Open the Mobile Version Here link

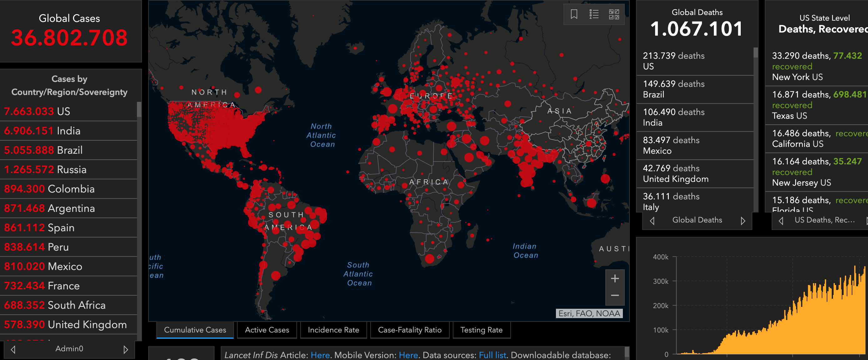click(x=408, y=355)
